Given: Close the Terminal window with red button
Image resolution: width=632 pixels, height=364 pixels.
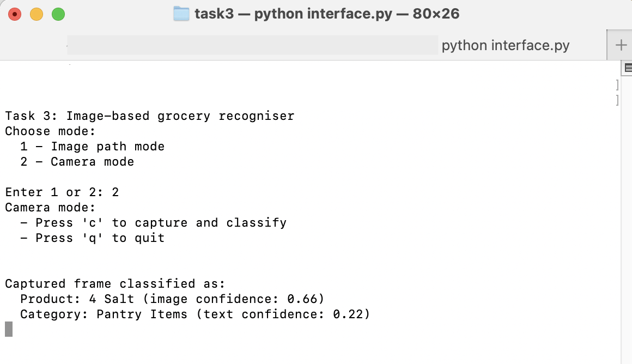Looking at the screenshot, I should click(x=15, y=14).
